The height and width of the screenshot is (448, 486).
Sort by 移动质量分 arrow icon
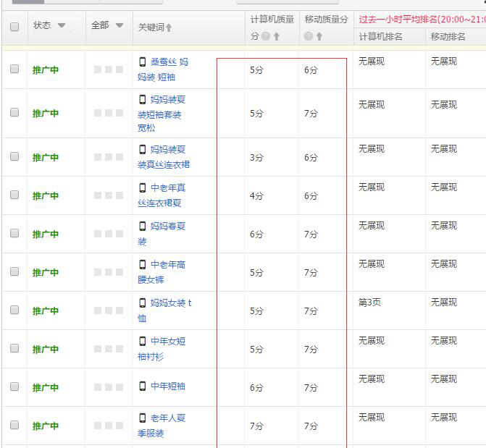pos(319,37)
